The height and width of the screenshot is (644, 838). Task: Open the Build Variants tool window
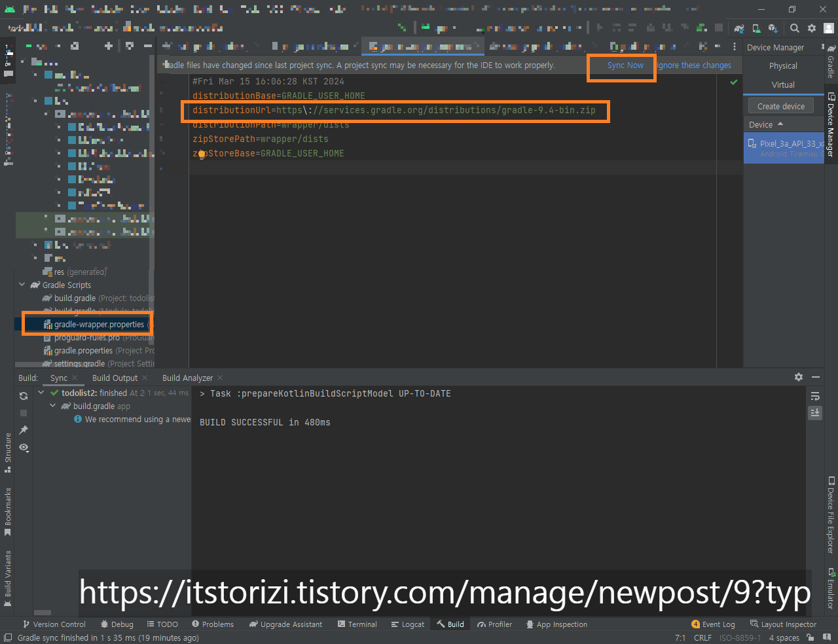coord(8,579)
